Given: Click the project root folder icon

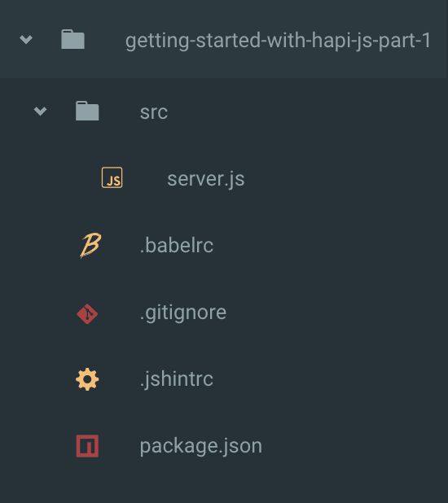Looking at the screenshot, I should 72,39.
